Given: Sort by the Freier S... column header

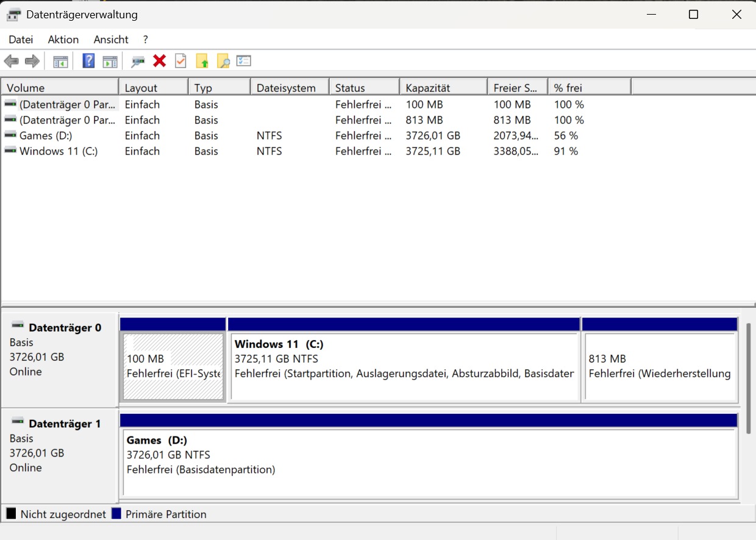Looking at the screenshot, I should (518, 88).
